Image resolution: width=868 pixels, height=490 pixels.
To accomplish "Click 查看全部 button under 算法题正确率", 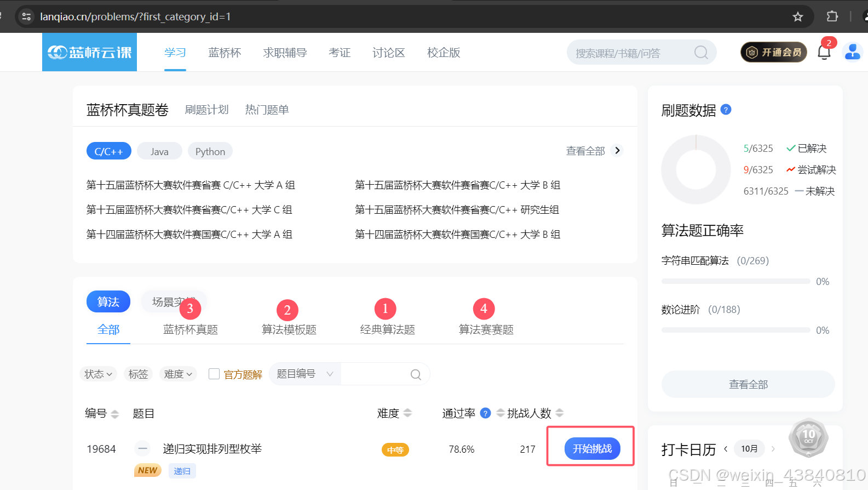I will (748, 384).
